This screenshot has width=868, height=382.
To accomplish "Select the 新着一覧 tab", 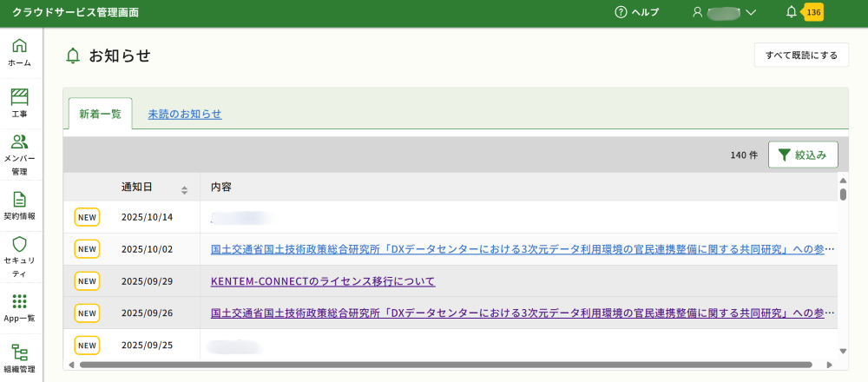I will point(100,114).
